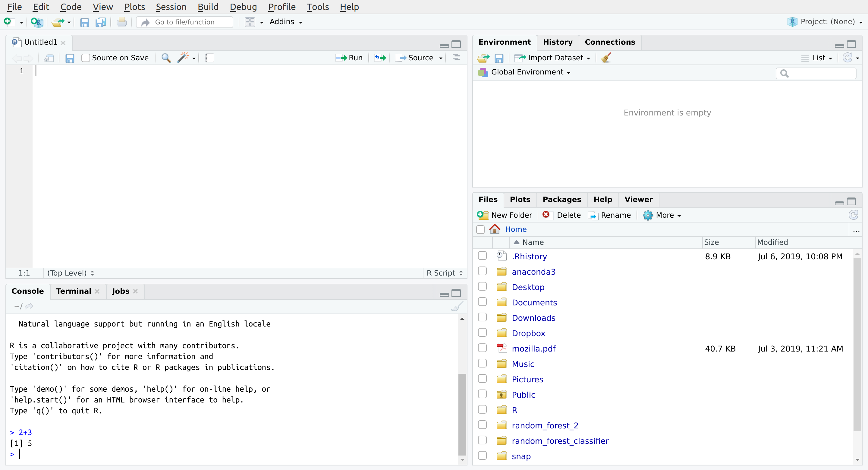Open the Project: (None) dropdown

[825, 22]
